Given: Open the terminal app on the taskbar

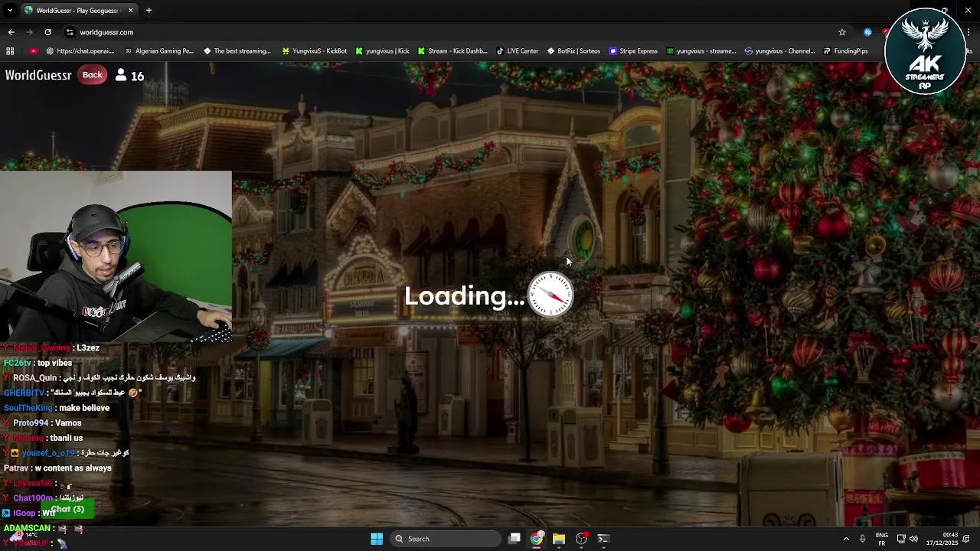Looking at the screenshot, I should (603, 539).
